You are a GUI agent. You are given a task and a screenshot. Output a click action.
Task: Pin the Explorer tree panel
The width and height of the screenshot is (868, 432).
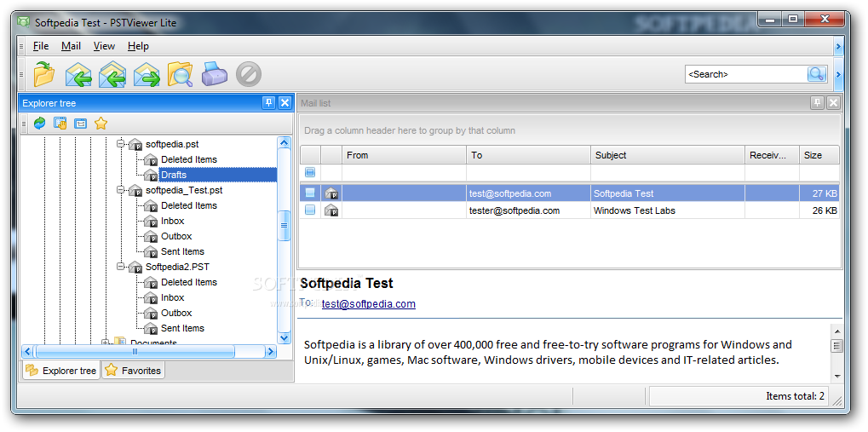tap(268, 103)
